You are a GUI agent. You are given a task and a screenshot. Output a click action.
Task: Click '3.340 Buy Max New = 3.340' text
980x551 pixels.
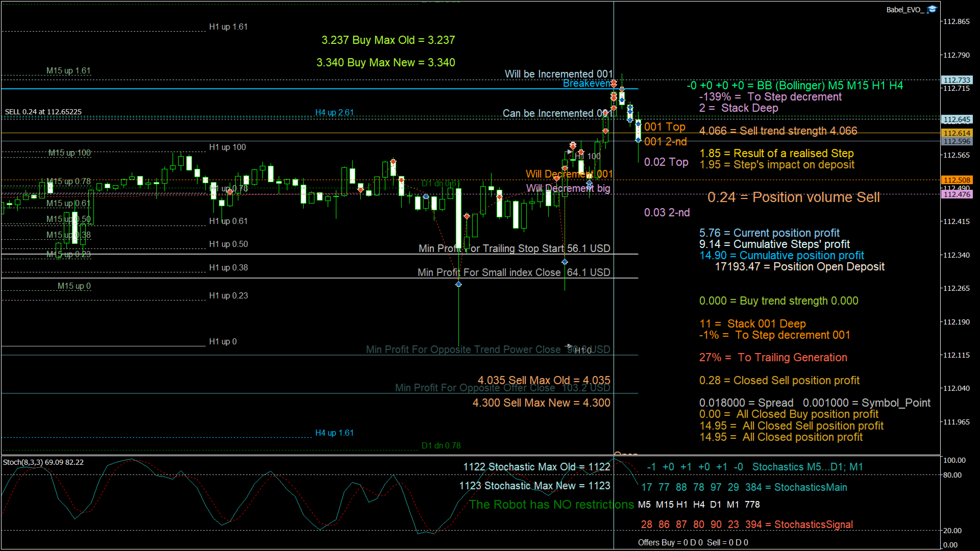pyautogui.click(x=385, y=62)
